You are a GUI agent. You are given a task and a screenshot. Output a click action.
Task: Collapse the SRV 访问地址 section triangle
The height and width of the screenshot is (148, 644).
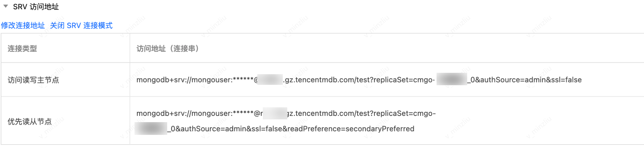click(6, 6)
